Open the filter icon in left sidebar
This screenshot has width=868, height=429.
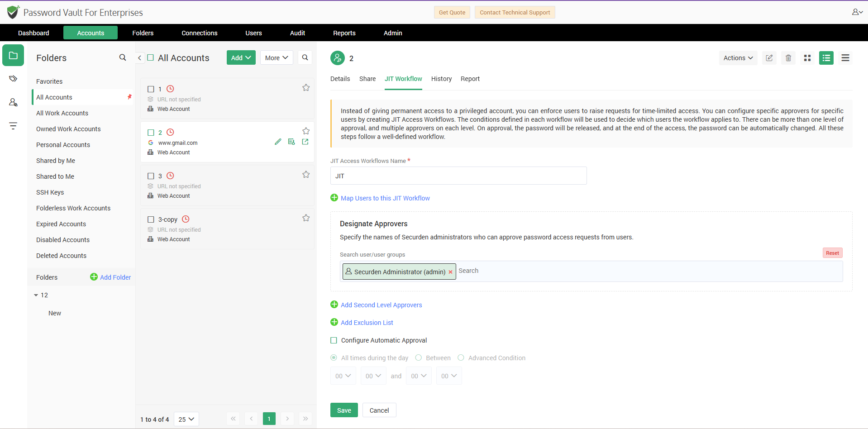click(x=13, y=126)
